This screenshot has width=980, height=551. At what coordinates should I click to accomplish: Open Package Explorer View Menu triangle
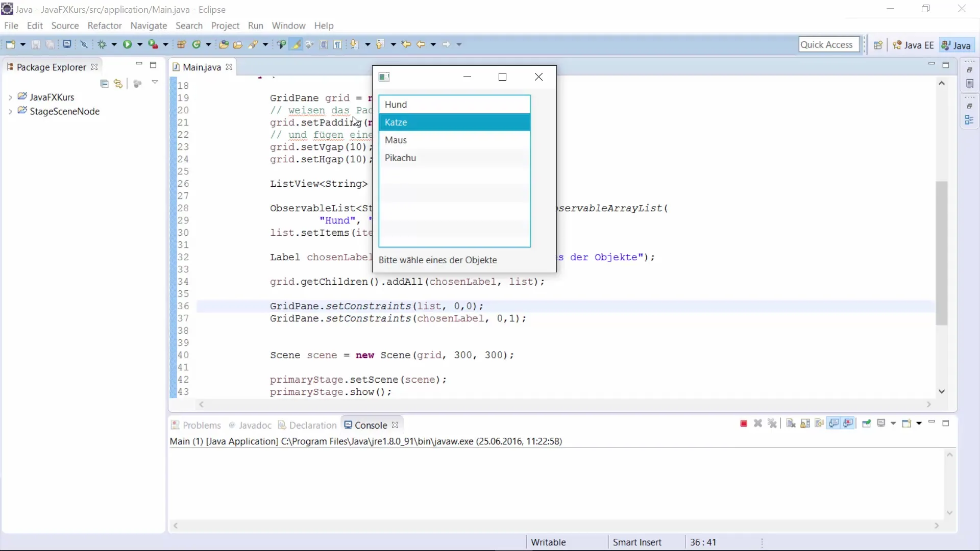[155, 82]
